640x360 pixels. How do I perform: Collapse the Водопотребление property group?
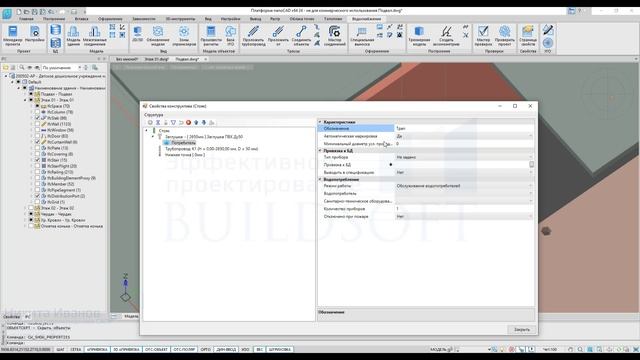pyautogui.click(x=320, y=179)
